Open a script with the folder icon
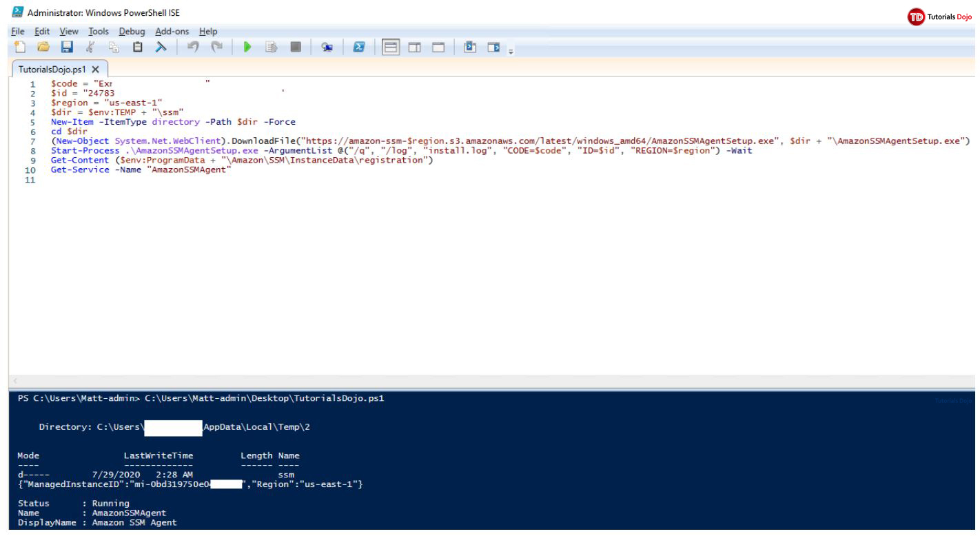The height and width of the screenshot is (536, 980). coord(43,48)
